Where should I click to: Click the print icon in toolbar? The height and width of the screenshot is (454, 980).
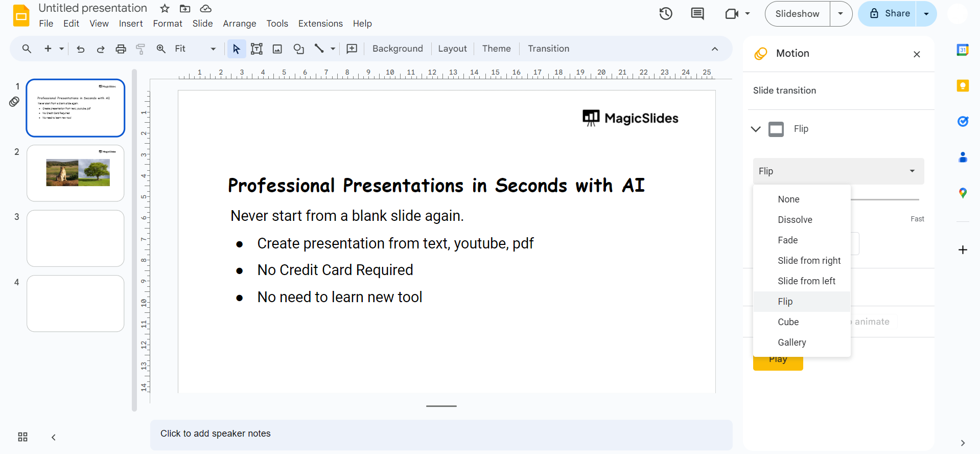click(121, 49)
